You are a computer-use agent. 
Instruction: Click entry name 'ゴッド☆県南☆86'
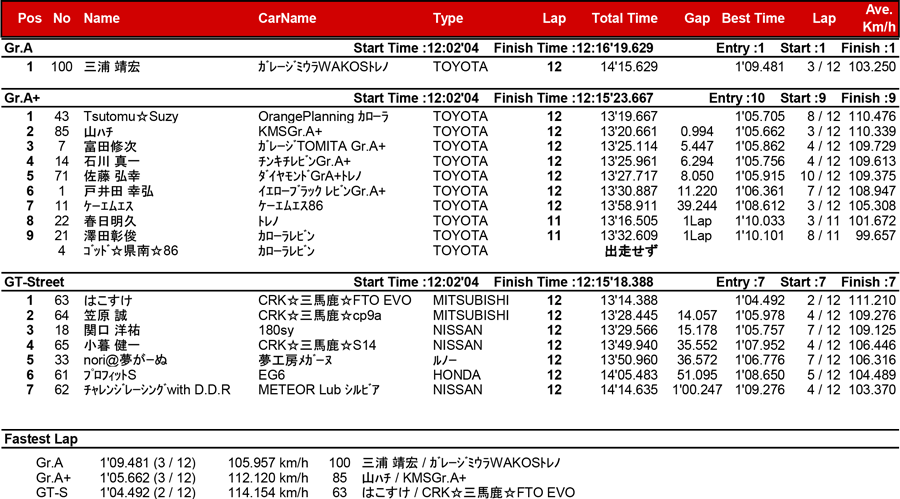[x=131, y=251]
